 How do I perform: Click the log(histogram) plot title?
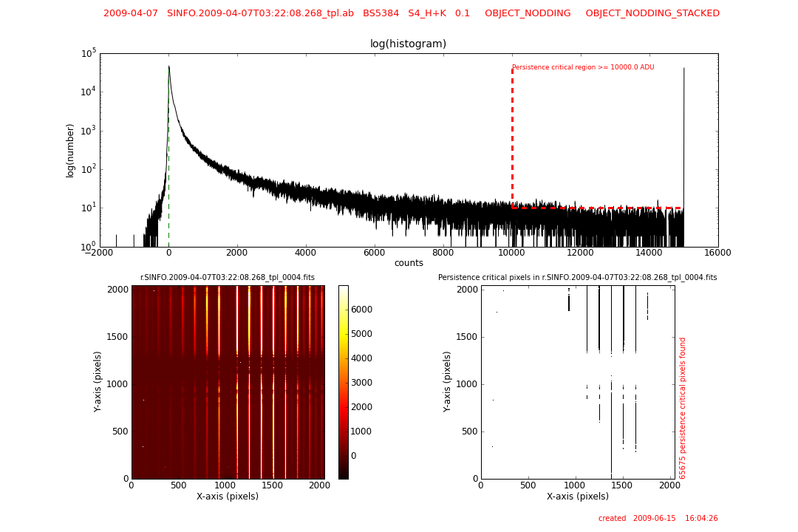[408, 44]
